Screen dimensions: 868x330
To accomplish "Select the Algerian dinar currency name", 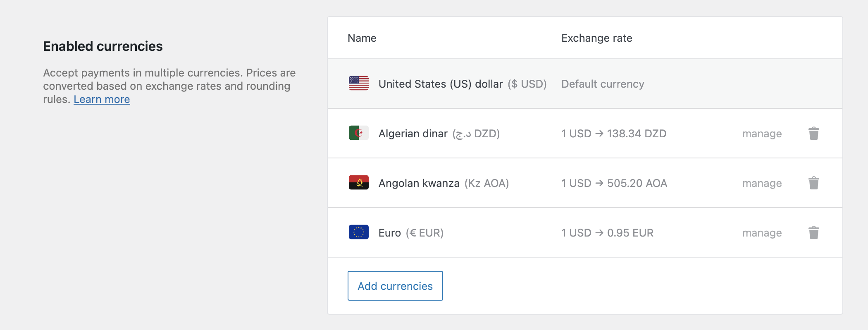I will coord(413,134).
